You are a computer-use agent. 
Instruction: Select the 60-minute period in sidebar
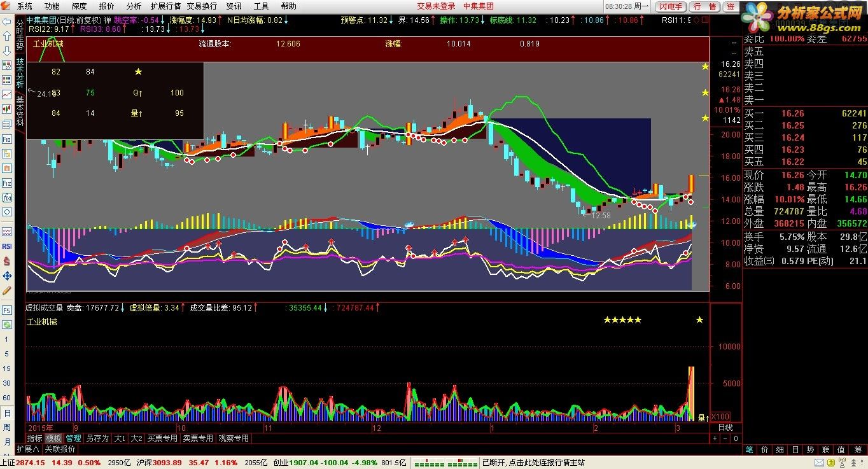click(x=7, y=398)
